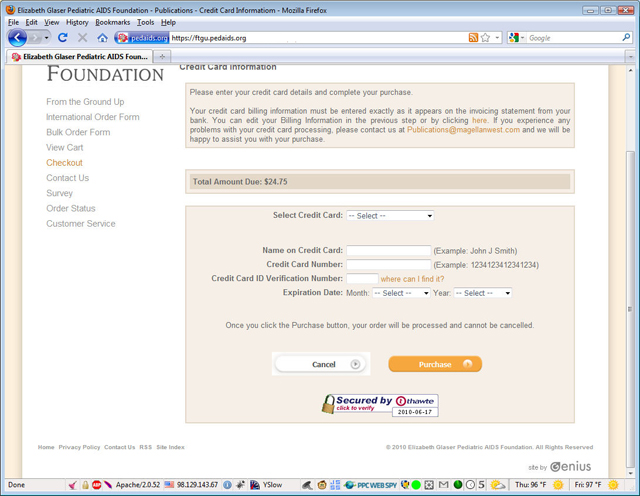Open the Bulk Order Form link

pos(78,132)
